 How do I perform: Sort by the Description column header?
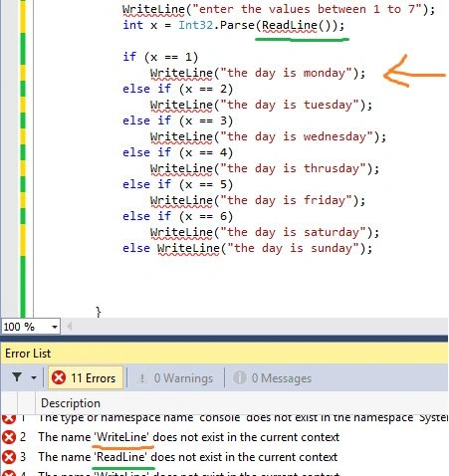pos(71,403)
